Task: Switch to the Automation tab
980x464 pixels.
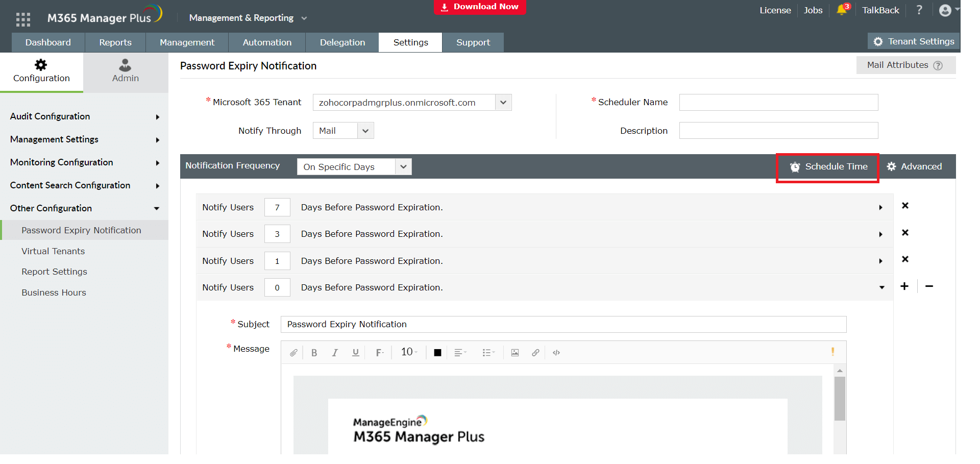Action: (267, 42)
